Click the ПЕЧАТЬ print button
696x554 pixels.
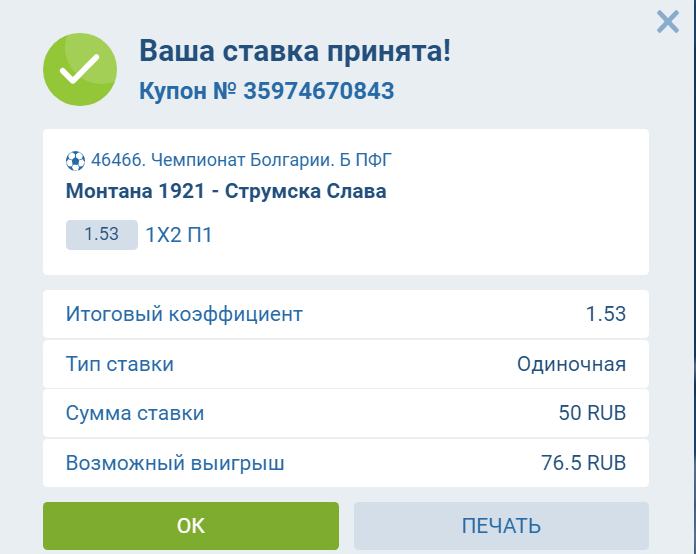[501, 526]
